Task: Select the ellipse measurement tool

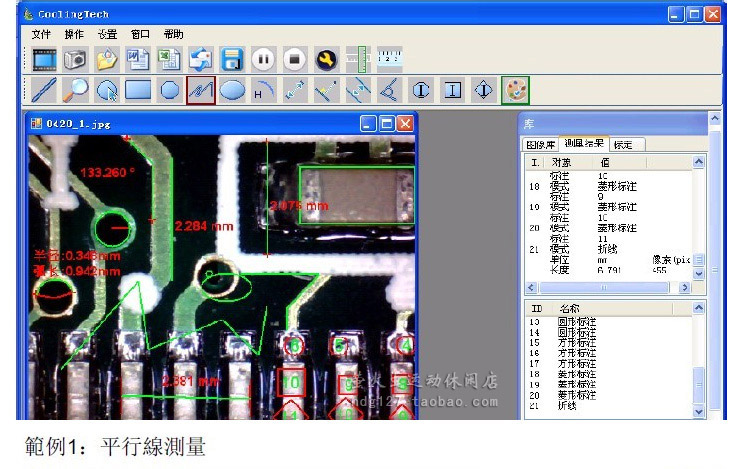Action: (232, 90)
